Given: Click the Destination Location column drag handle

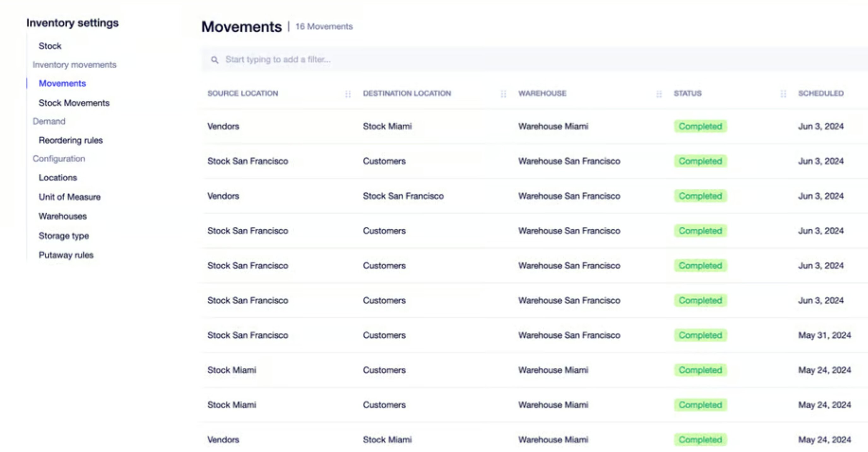Looking at the screenshot, I should (x=503, y=94).
